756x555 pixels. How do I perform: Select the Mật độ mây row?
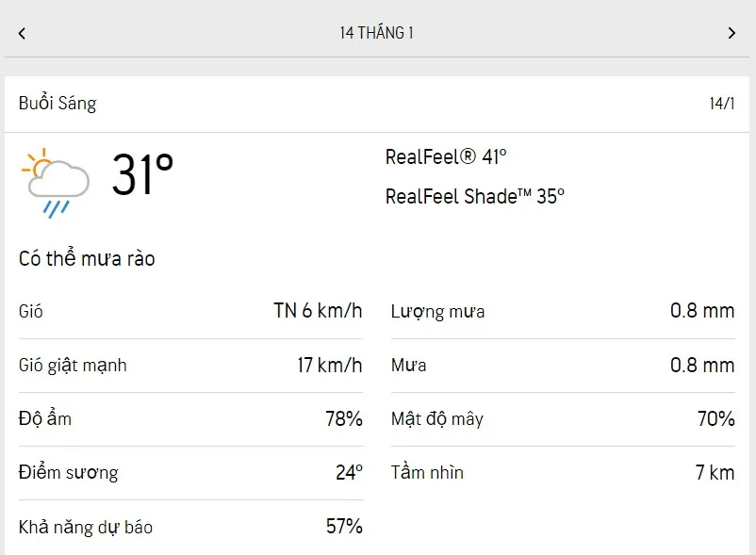[x=562, y=418]
